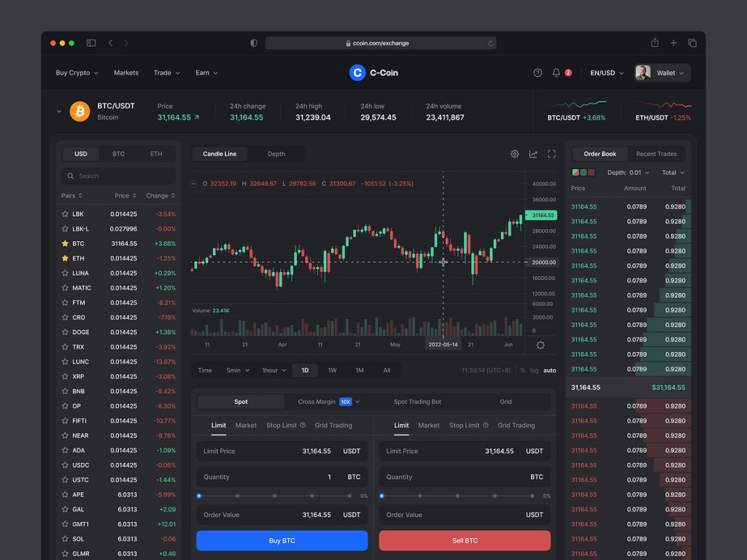Image resolution: width=747 pixels, height=560 pixels.
Task: Click the browser sidebar toggle icon
Action: coord(91,43)
